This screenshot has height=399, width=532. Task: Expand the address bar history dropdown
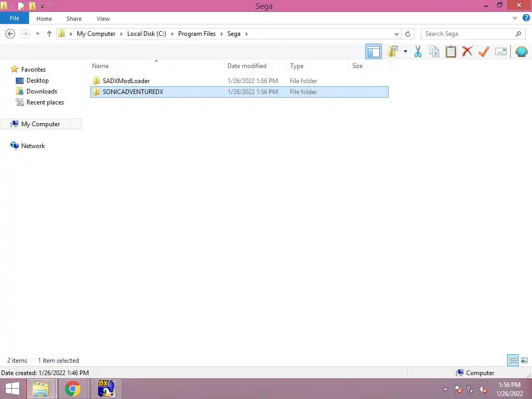(396, 34)
